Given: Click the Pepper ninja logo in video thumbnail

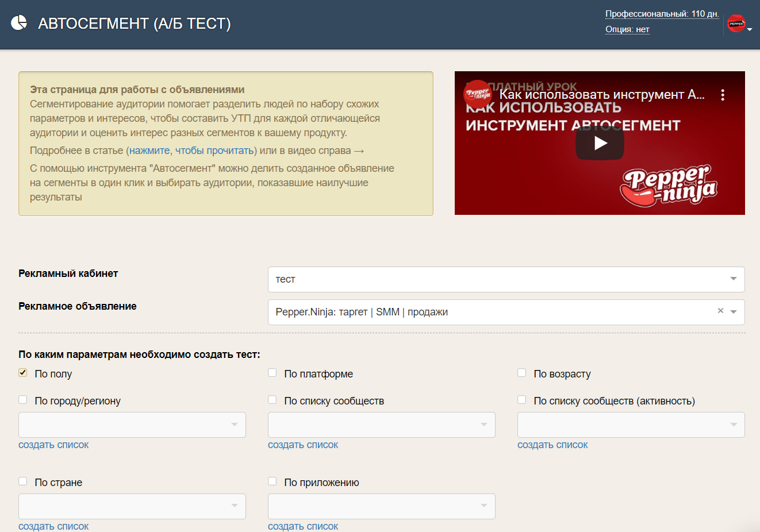Looking at the screenshot, I should coord(669,186).
